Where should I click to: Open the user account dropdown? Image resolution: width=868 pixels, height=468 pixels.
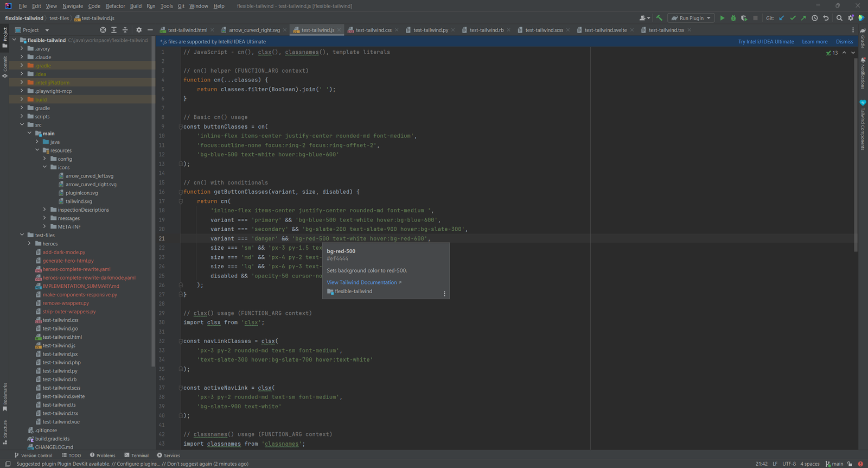(x=644, y=18)
